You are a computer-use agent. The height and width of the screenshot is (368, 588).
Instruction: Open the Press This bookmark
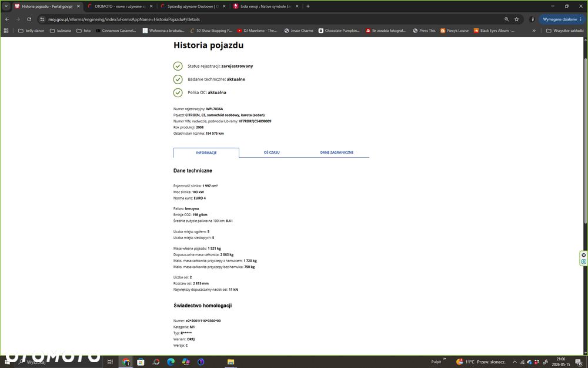pos(424,31)
